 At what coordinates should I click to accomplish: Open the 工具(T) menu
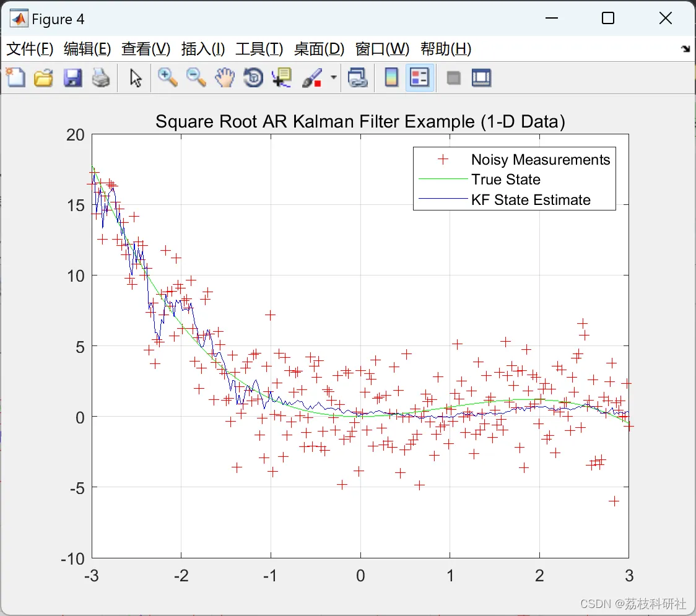[259, 49]
